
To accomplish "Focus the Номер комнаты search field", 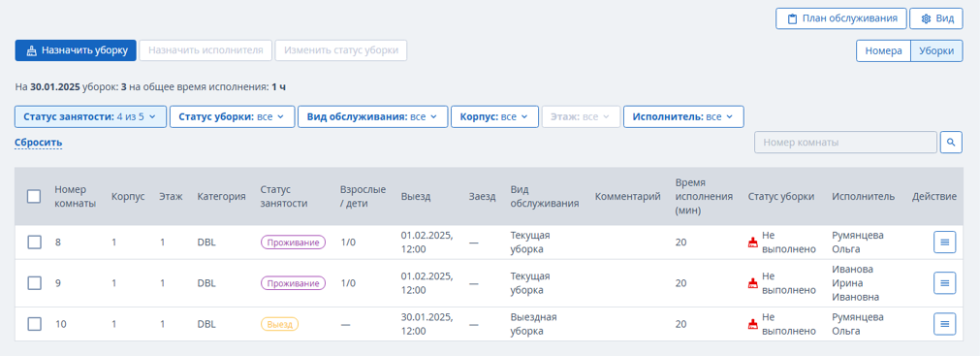I will coord(845,142).
